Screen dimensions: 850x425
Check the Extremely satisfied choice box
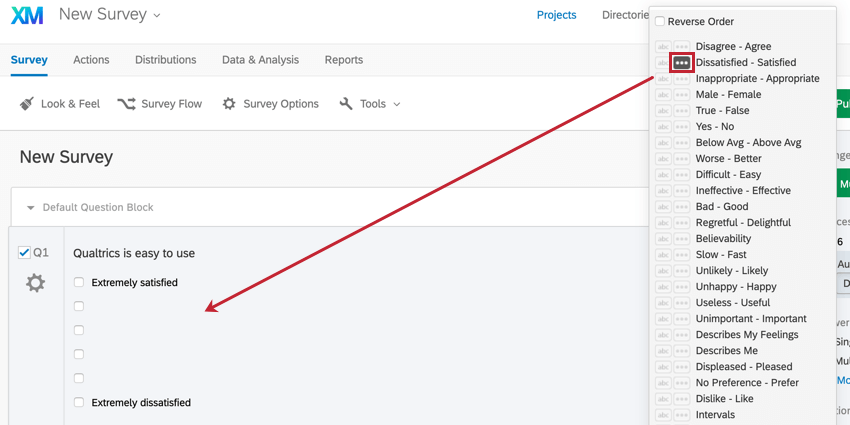tap(79, 282)
